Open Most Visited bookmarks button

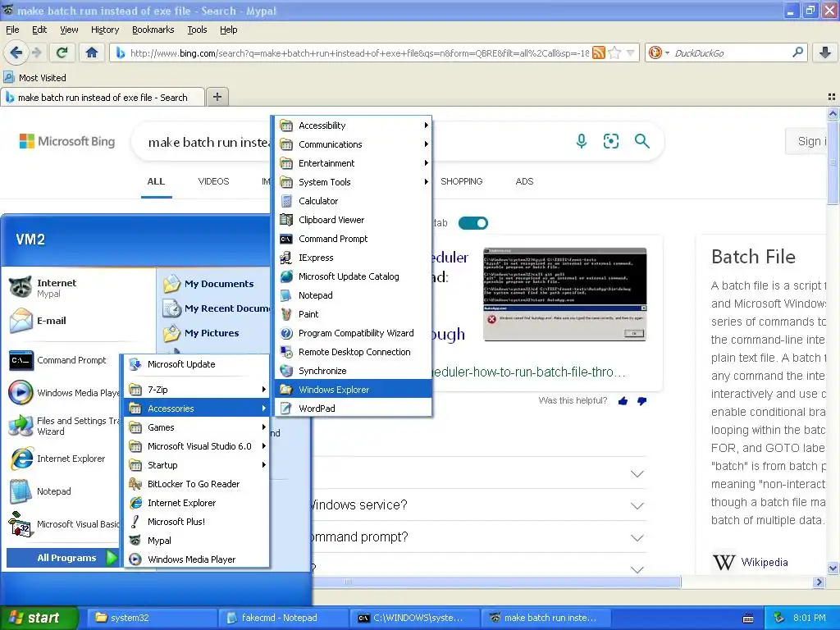(x=35, y=78)
